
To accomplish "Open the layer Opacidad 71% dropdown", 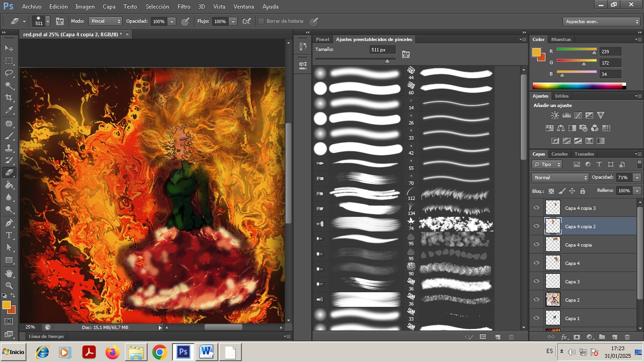I will [x=637, y=178].
